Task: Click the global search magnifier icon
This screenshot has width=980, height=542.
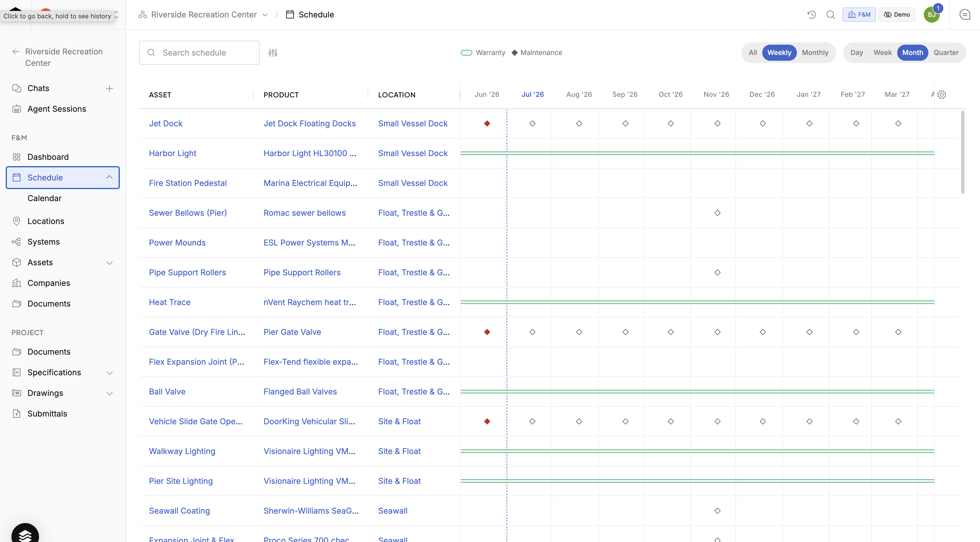Action: point(830,14)
